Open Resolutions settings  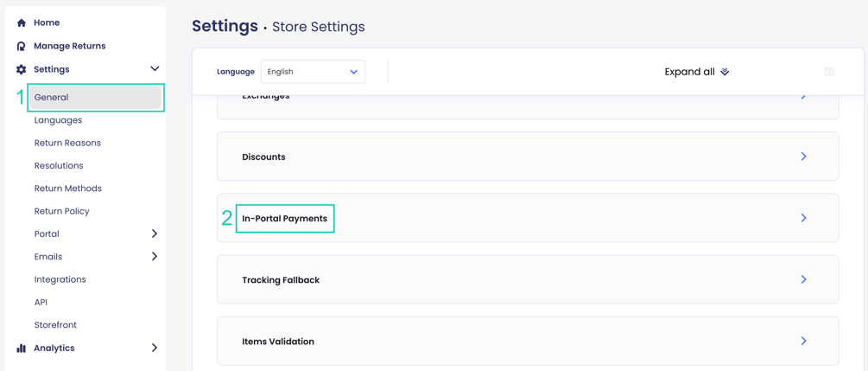click(x=59, y=166)
